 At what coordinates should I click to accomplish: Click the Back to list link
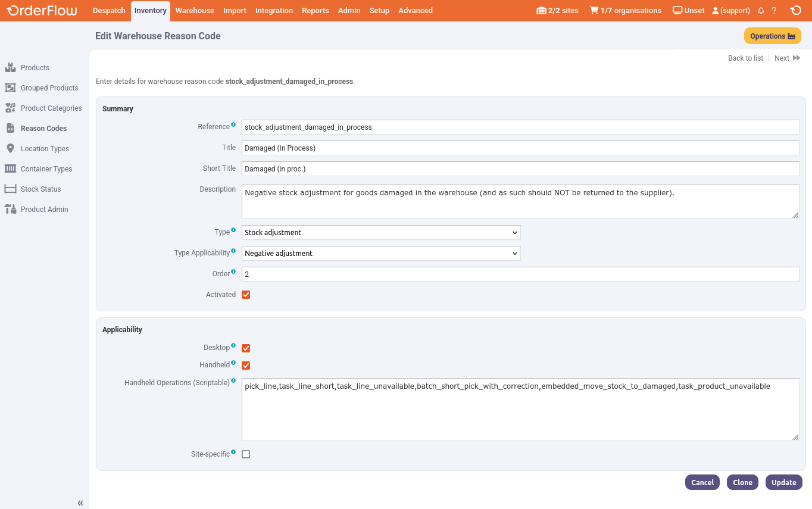(745, 58)
